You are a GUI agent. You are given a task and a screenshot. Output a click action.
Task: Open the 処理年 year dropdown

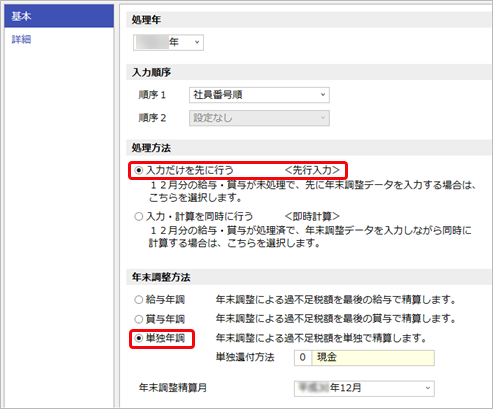coord(168,42)
